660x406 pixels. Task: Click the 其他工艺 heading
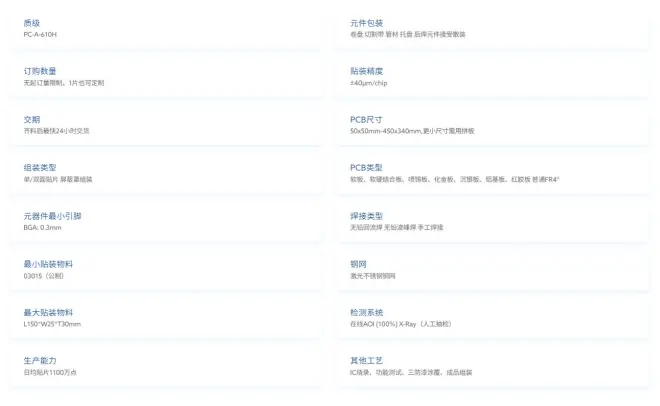coord(366,360)
